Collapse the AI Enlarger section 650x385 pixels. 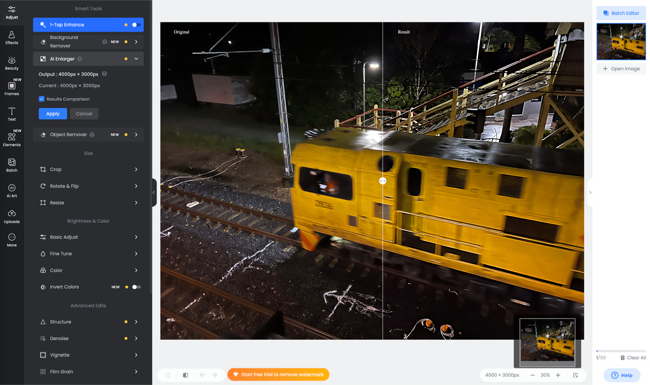(x=136, y=59)
